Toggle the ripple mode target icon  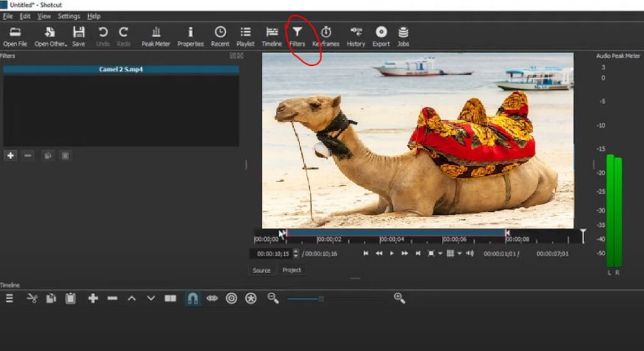pyautogui.click(x=231, y=299)
